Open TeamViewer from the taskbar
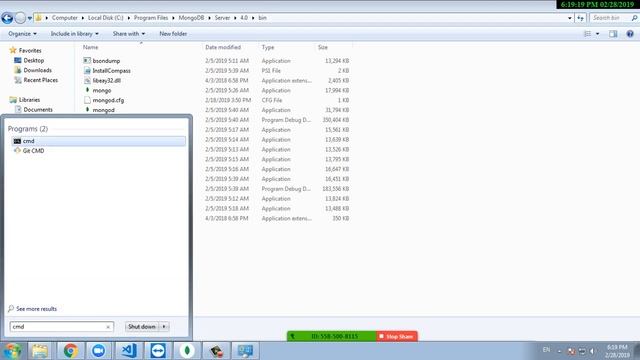The width and height of the screenshot is (640, 360). point(158,351)
